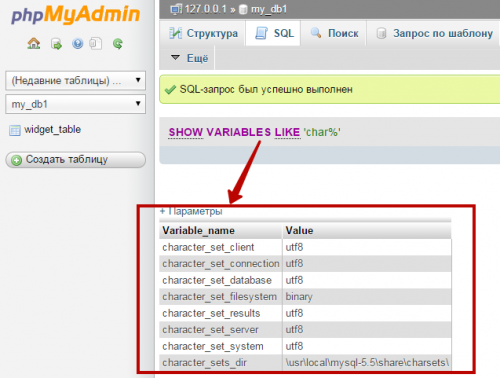
Task: Select the character_set_server cell
Action: [x=221, y=330]
